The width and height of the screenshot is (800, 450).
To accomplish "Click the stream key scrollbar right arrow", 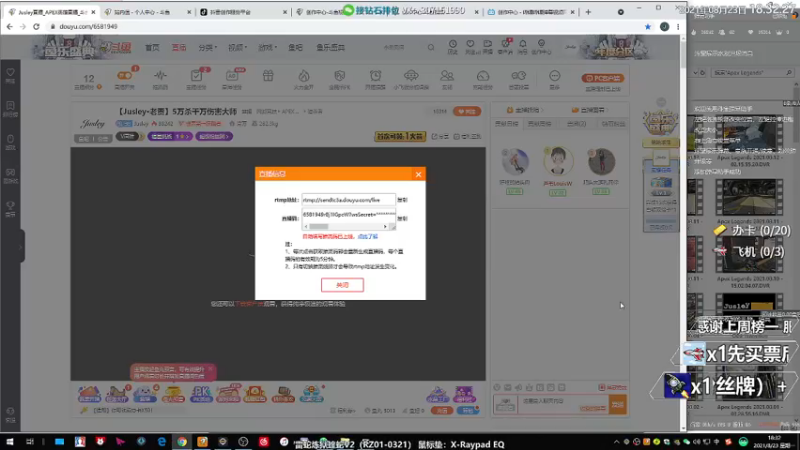I will (385, 227).
